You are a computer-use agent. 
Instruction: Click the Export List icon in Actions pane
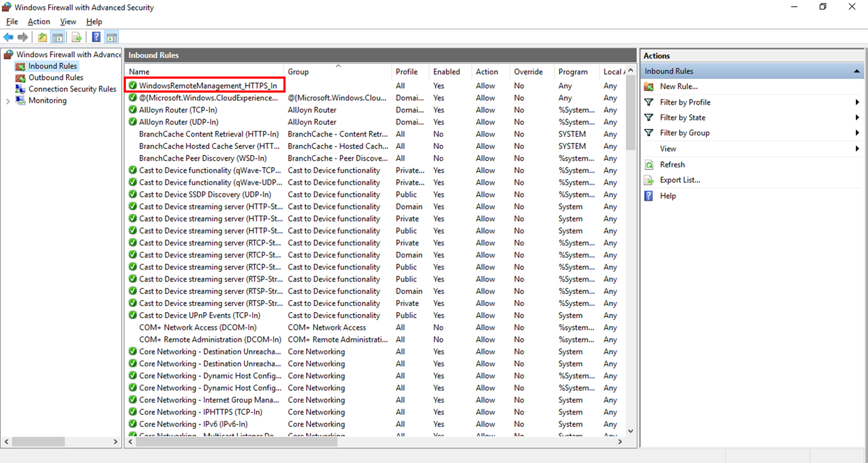click(x=649, y=180)
